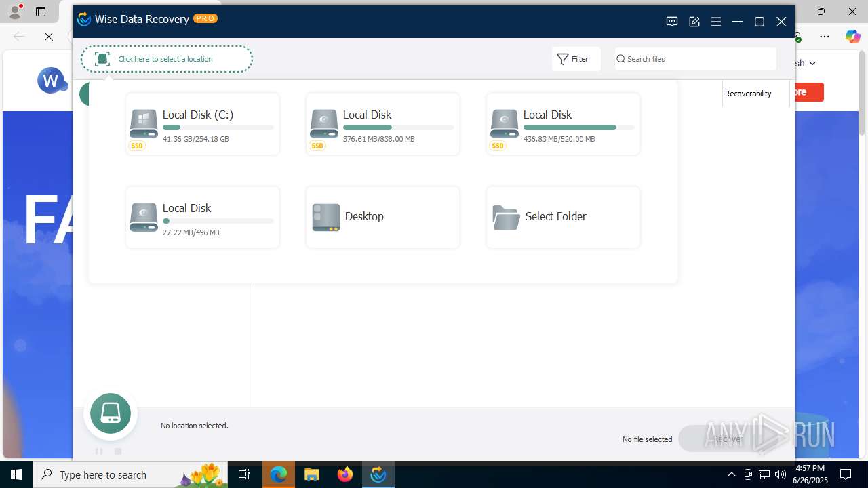Click browser profile icon

(14, 12)
